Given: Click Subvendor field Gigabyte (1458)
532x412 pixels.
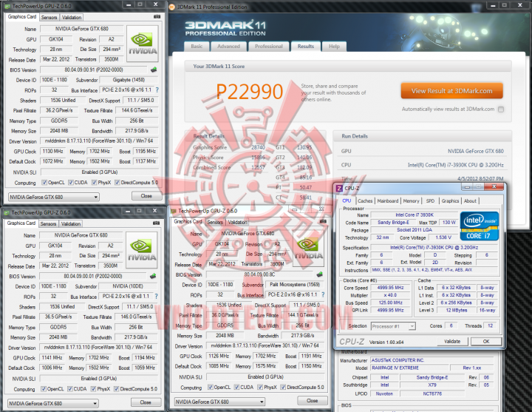Looking at the screenshot, I should click(x=129, y=80).
